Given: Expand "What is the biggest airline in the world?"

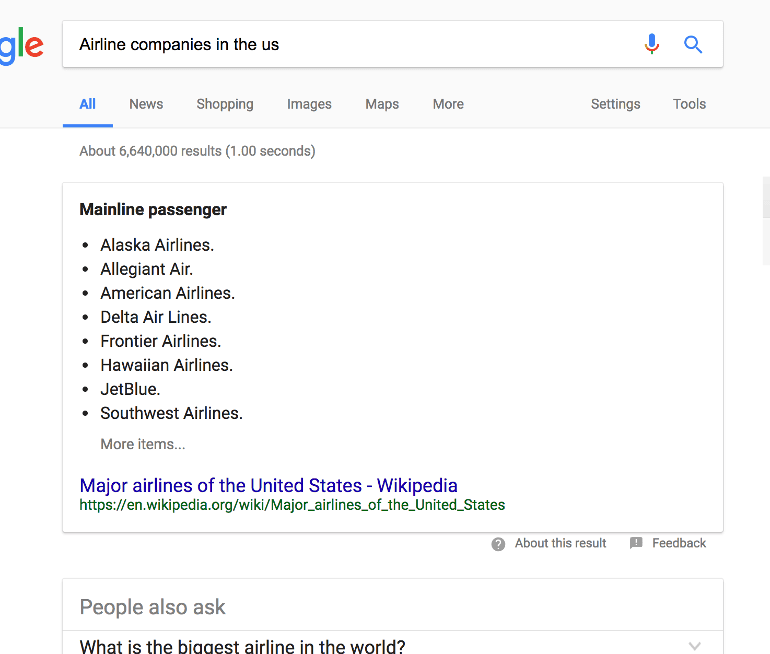Looking at the screenshot, I should click(x=242, y=646).
